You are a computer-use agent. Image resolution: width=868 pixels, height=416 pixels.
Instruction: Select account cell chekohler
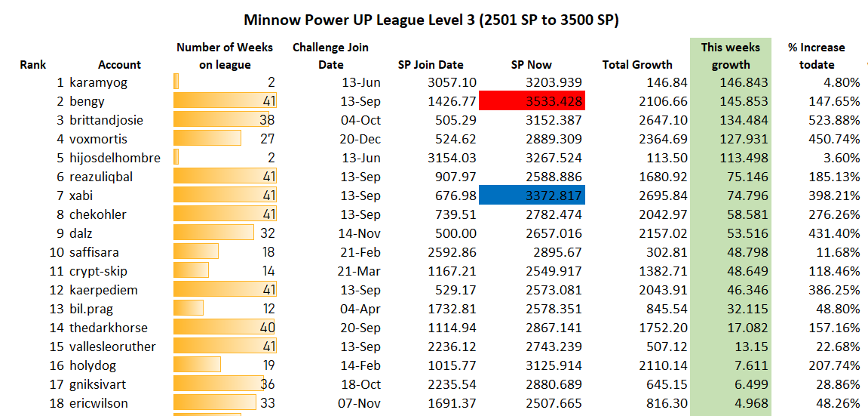point(99,215)
